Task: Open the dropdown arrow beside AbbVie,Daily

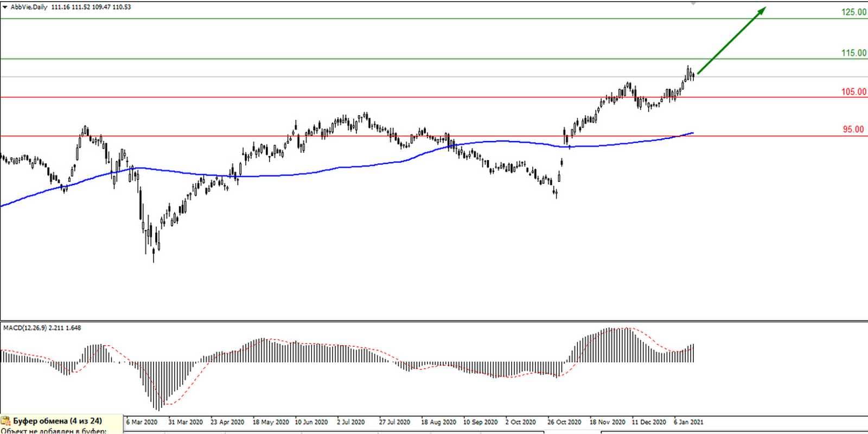Action: tap(5, 7)
